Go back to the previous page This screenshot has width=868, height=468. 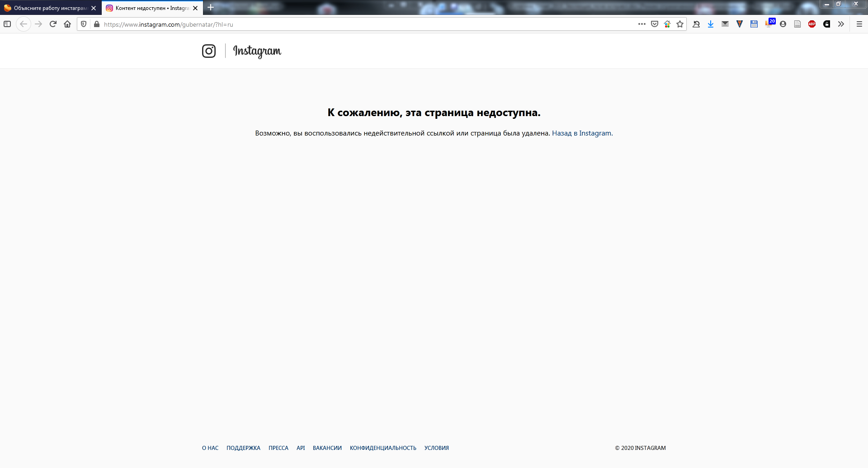24,24
